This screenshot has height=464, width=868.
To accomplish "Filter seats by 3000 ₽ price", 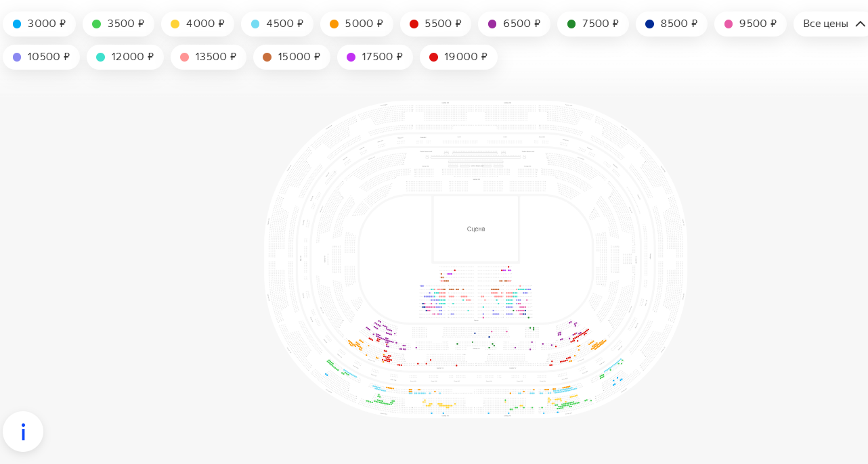I will tap(39, 24).
